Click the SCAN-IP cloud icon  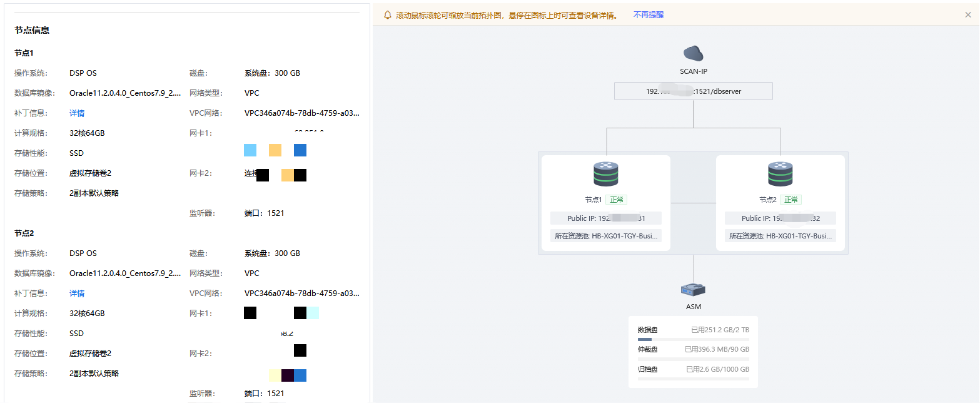[693, 54]
